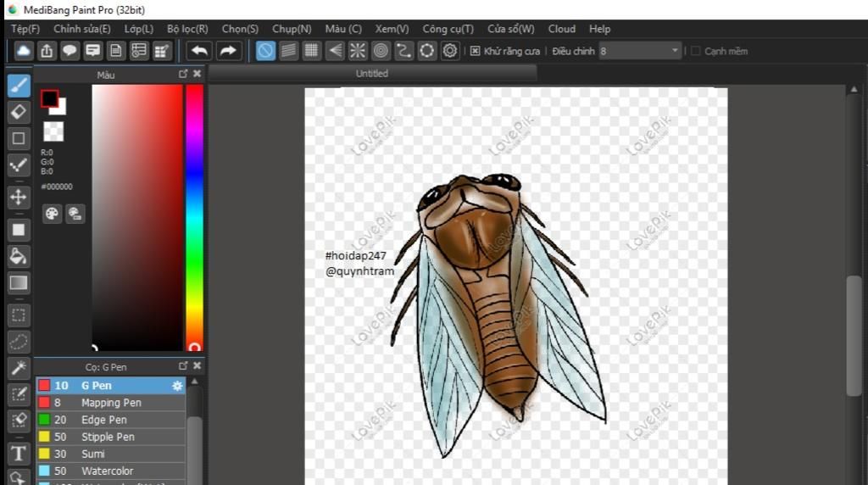
Task: Open the Cloud menu
Action: [x=562, y=29]
